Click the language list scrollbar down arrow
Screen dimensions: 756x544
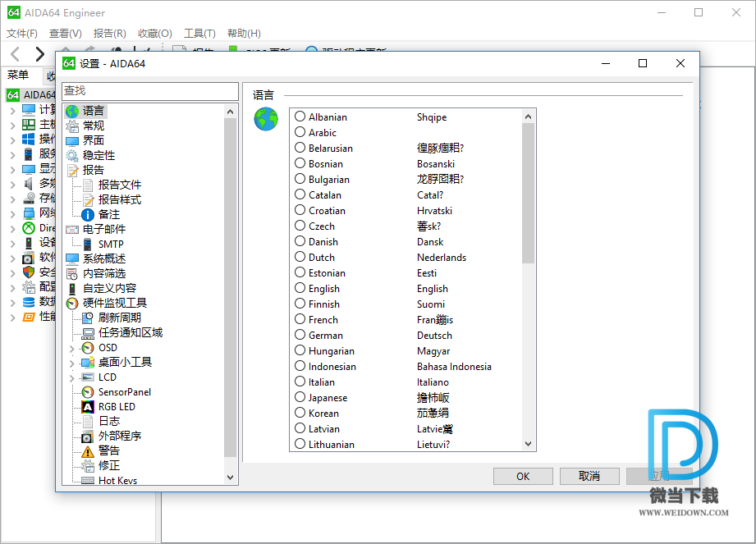coord(528,444)
